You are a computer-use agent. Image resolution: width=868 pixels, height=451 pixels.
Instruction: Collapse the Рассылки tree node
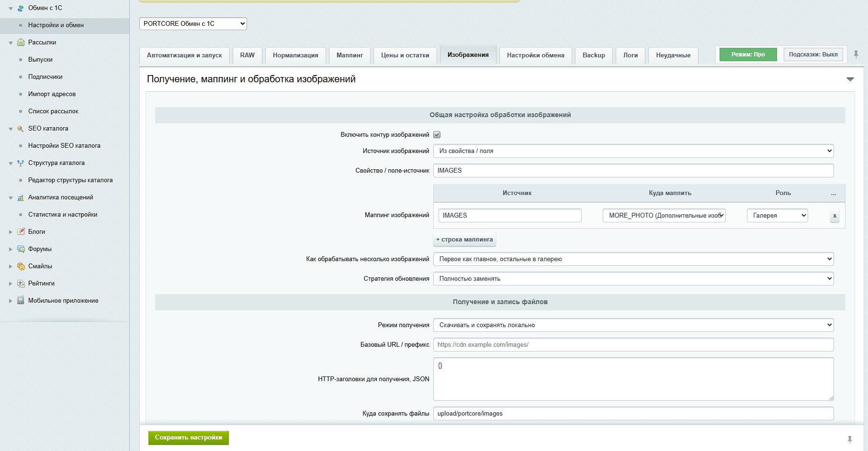pyautogui.click(x=11, y=43)
